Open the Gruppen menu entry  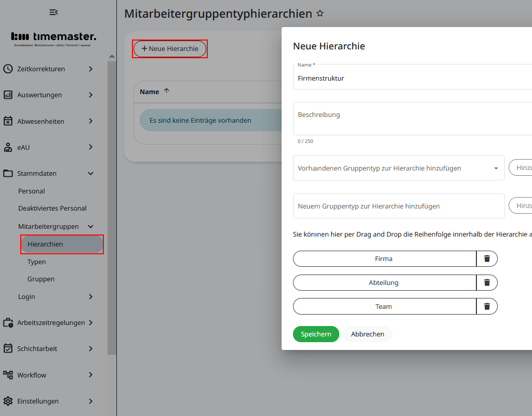coord(41,279)
